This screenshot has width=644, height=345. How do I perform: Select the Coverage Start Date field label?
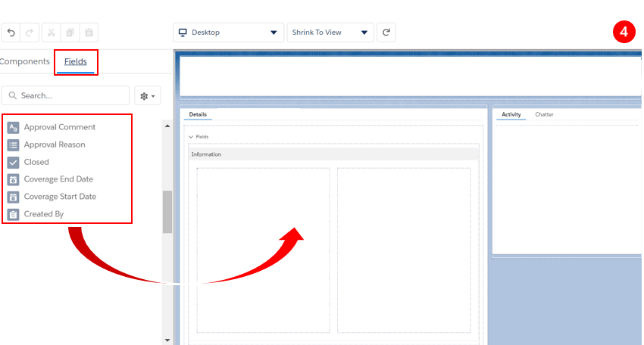tap(60, 197)
